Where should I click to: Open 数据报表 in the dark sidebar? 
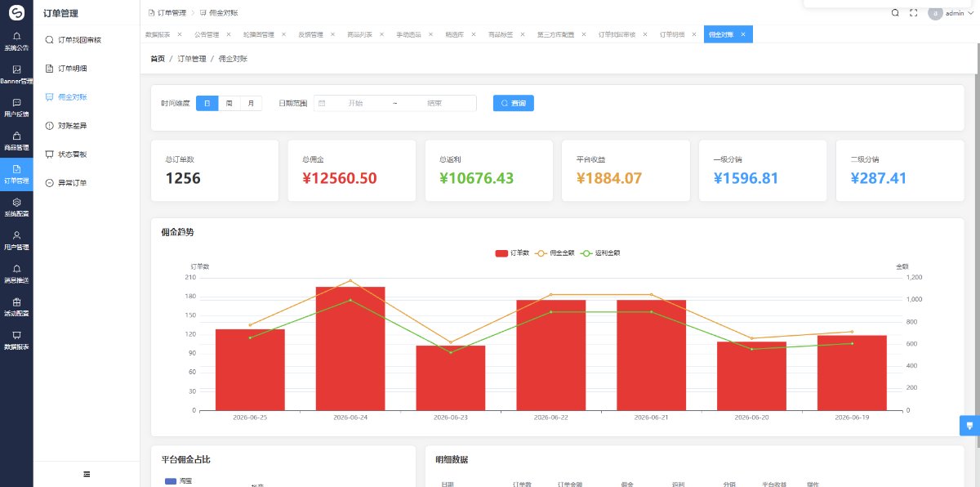click(16, 340)
